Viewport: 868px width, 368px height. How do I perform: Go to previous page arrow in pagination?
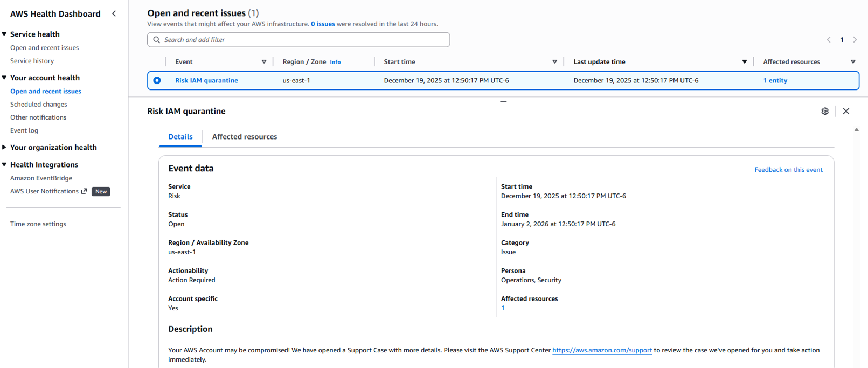[829, 40]
